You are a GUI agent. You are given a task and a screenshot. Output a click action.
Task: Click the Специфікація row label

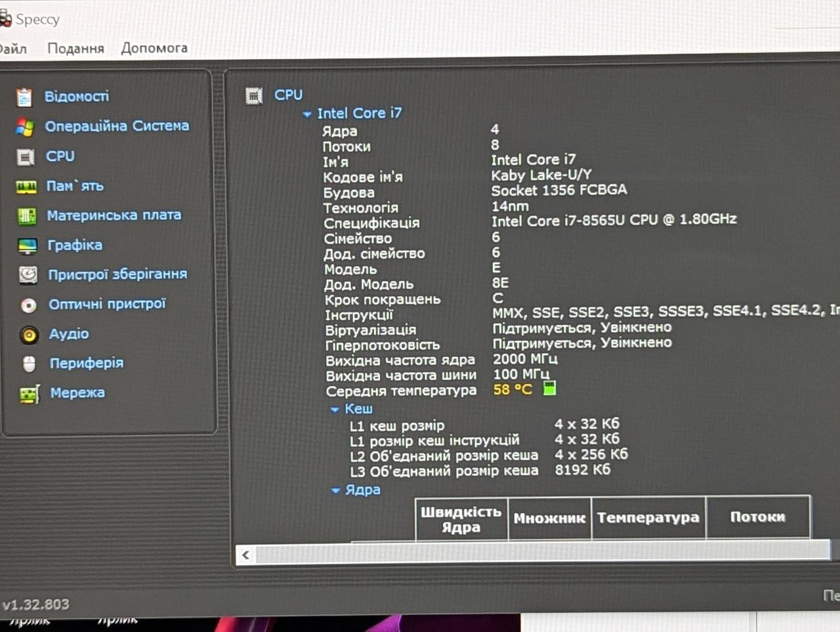(371, 223)
